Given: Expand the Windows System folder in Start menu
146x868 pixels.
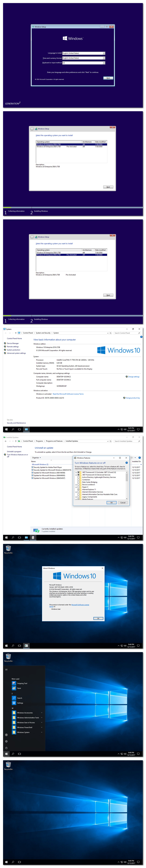Looking at the screenshot, I should (x=27, y=732).
